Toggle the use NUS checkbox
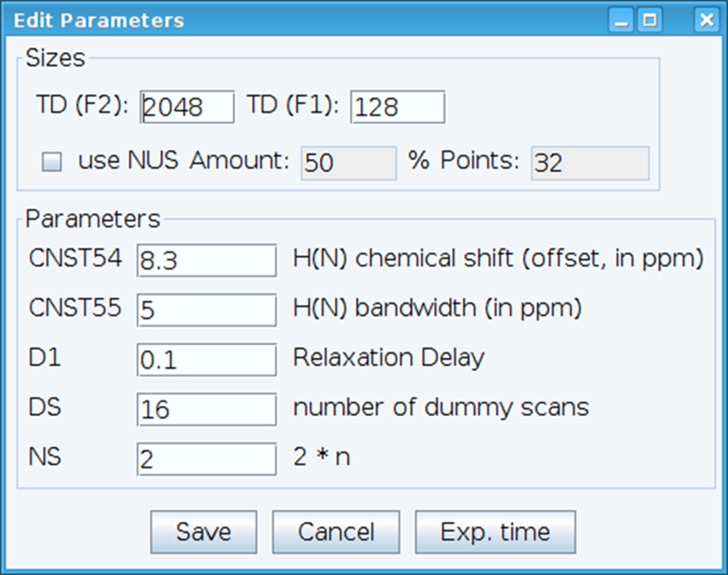728x575 pixels. tap(52, 162)
